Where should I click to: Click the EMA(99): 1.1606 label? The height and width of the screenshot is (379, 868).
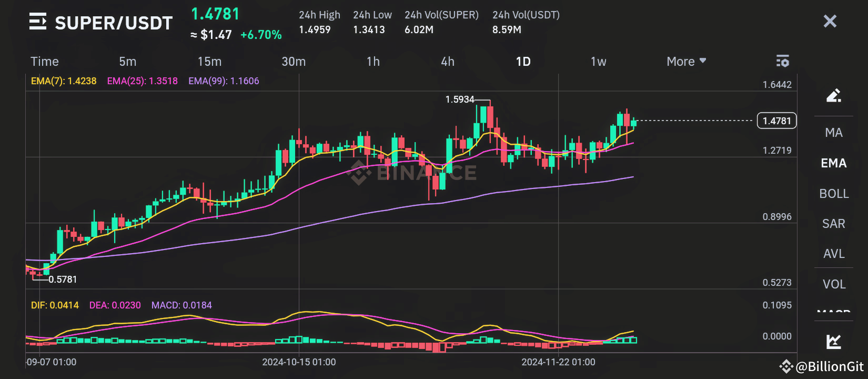[224, 81]
